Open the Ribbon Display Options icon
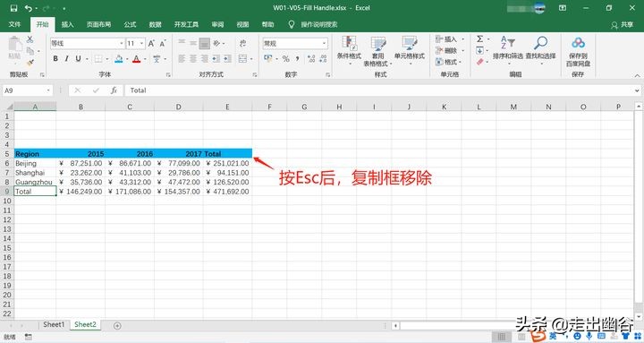The image size is (644, 343). coord(563,8)
